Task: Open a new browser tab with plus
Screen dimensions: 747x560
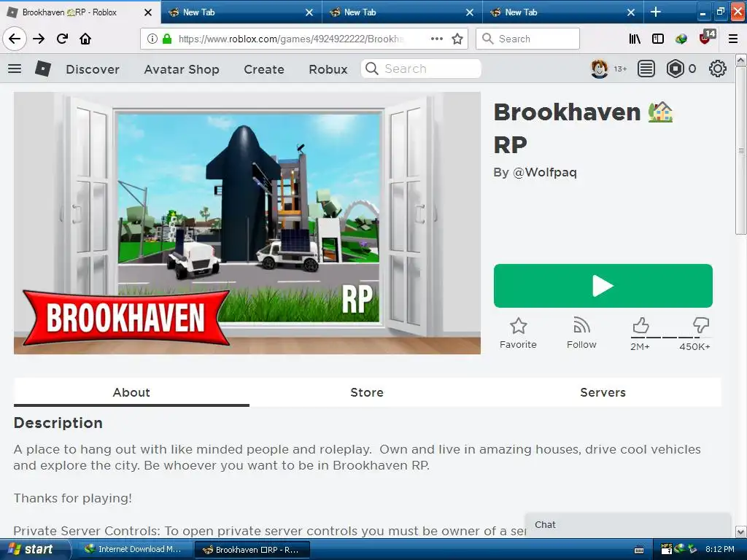Action: point(656,12)
